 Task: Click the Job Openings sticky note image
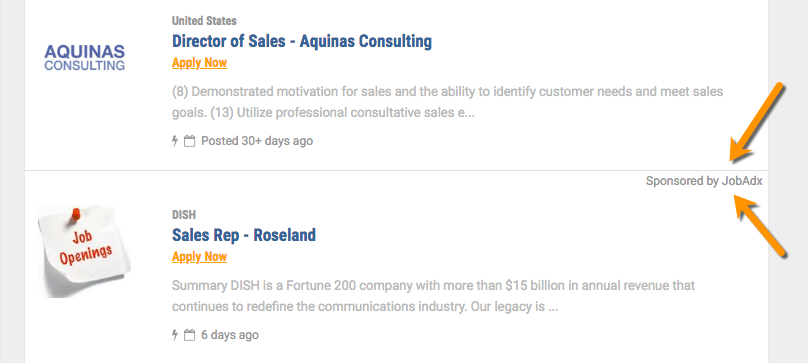85,251
